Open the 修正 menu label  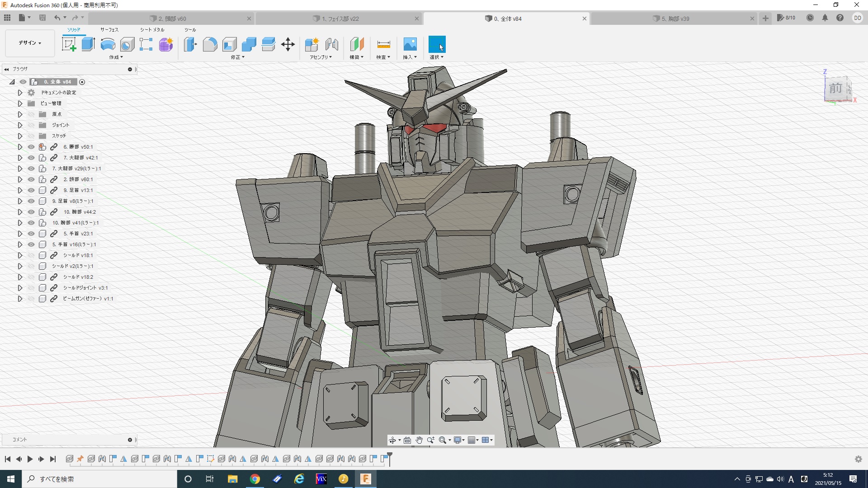pyautogui.click(x=237, y=57)
